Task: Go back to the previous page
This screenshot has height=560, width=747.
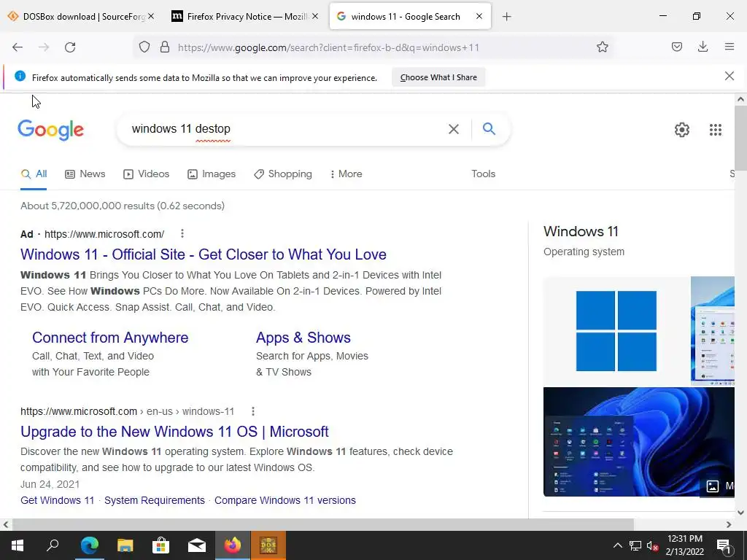Action: 18,47
